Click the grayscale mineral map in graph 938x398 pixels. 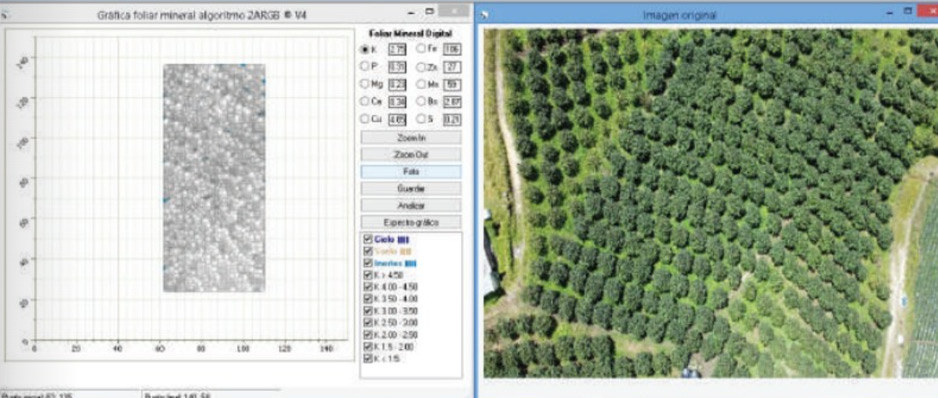pyautogui.click(x=214, y=178)
